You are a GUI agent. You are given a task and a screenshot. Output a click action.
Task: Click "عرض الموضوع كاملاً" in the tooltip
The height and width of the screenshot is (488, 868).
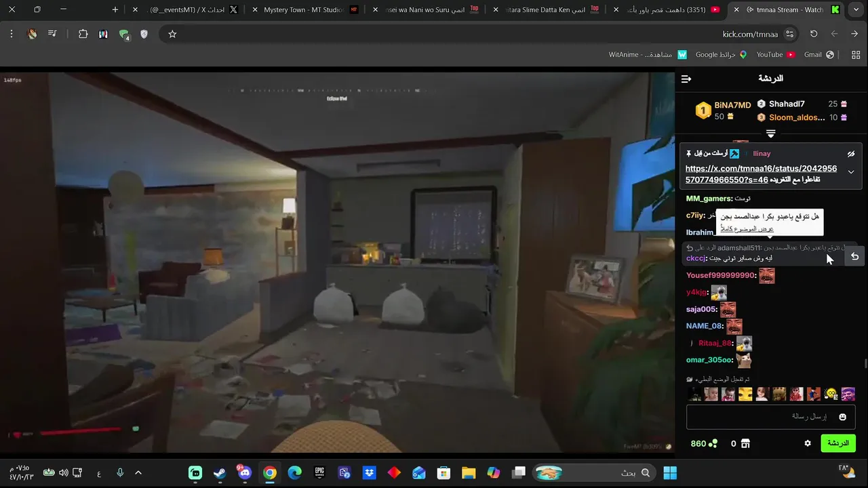pyautogui.click(x=745, y=229)
